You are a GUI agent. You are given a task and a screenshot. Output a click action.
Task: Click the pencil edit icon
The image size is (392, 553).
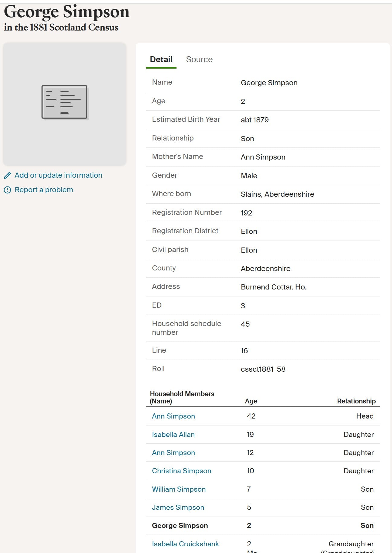(8, 175)
